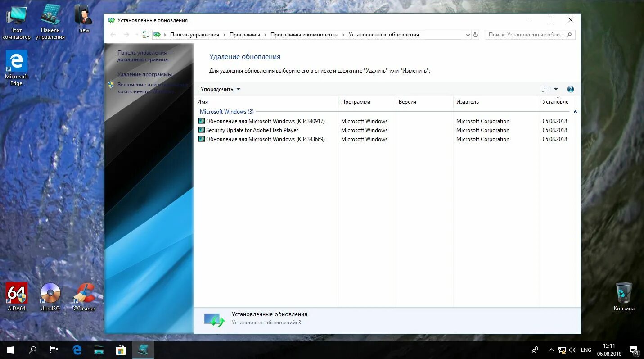The height and width of the screenshot is (359, 644).
Task: Open Edge from the taskbar
Action: (x=77, y=350)
